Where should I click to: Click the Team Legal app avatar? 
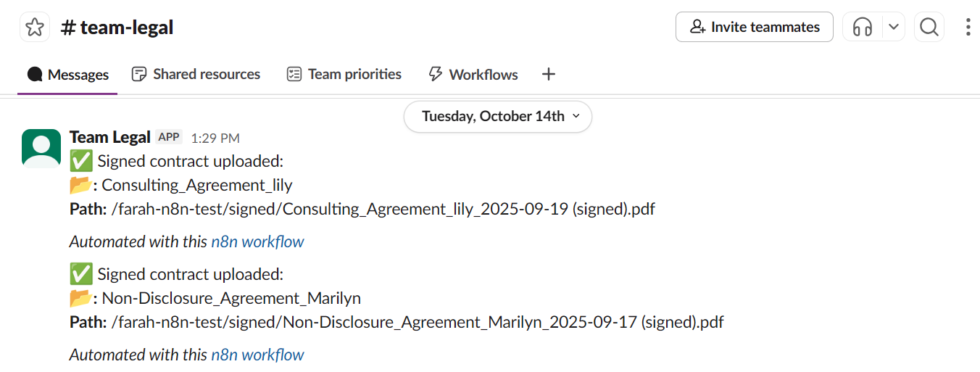pyautogui.click(x=41, y=149)
